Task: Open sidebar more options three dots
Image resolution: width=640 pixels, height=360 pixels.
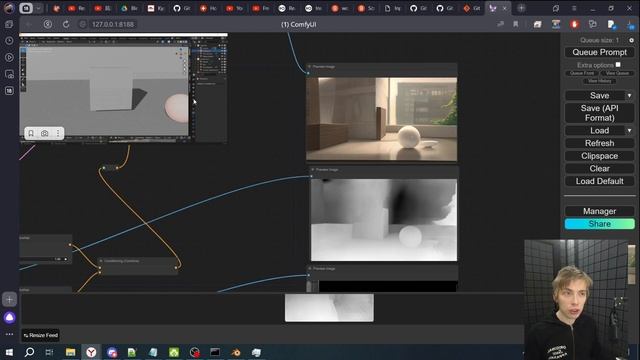Action: coord(9,334)
